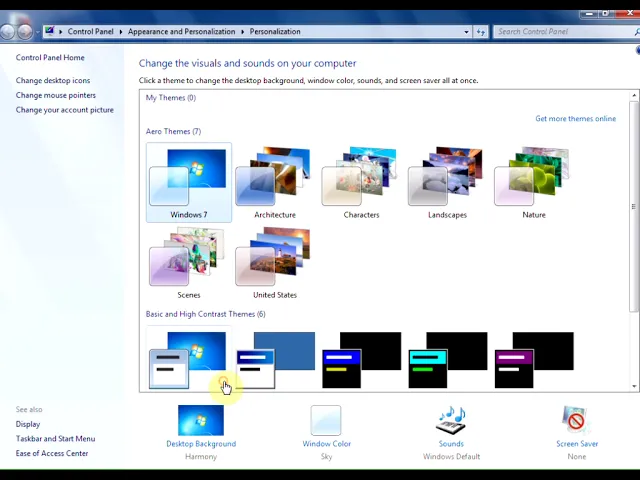Choose the Characters theme
The height and width of the screenshot is (480, 640).
tap(361, 182)
